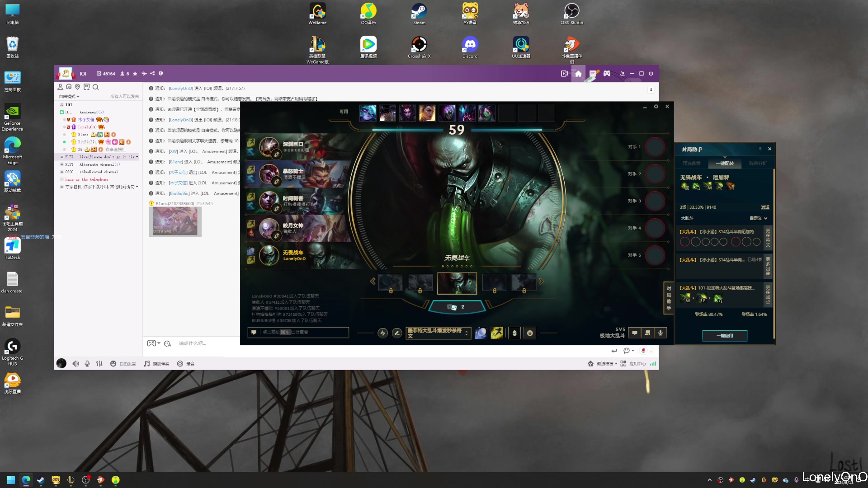Image resolution: width=868 pixels, height=488 pixels.
Task: Pick the first champion on the available bench
Action: click(368, 113)
